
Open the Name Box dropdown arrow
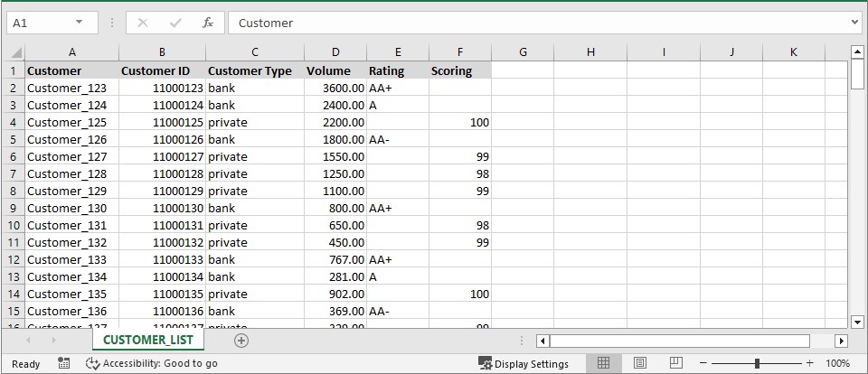click(x=80, y=22)
